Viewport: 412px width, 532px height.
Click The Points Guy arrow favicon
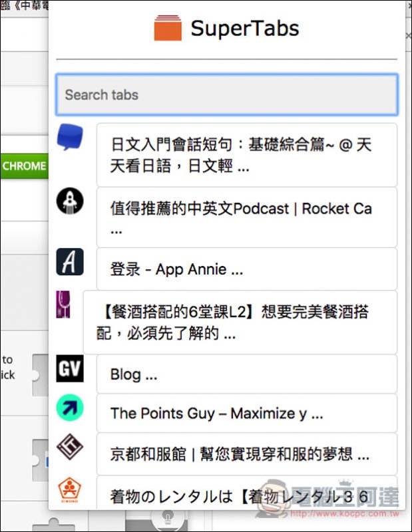70,408
